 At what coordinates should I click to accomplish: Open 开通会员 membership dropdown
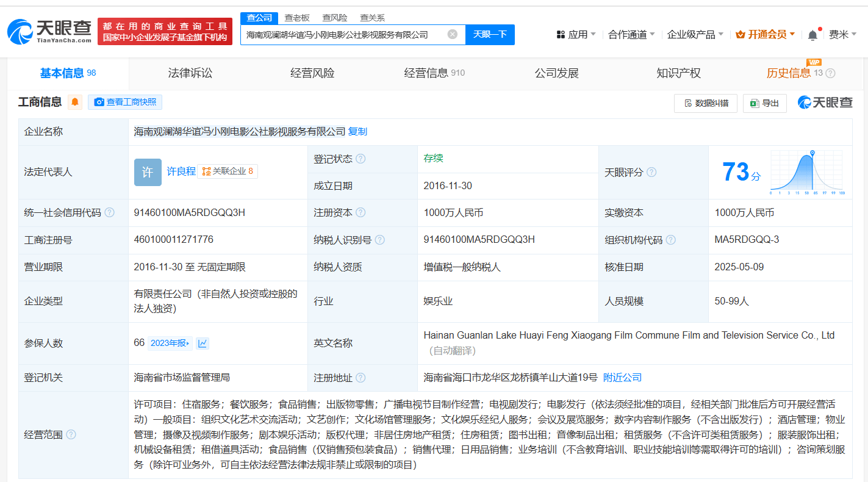[x=766, y=35]
